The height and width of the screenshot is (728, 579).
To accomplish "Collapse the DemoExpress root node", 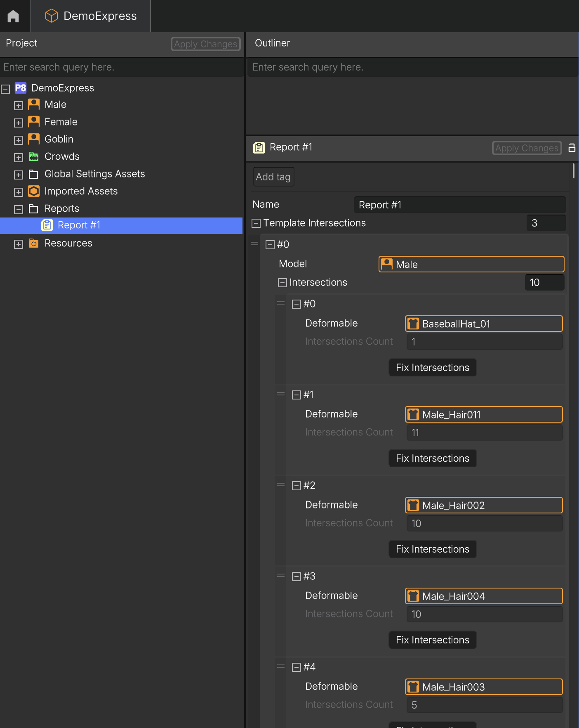I will [5, 89].
